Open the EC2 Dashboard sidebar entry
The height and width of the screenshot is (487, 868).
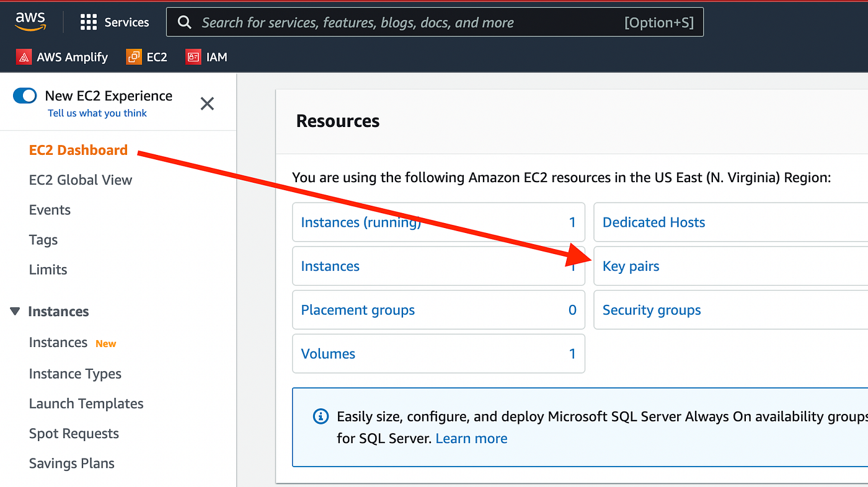pyautogui.click(x=78, y=150)
